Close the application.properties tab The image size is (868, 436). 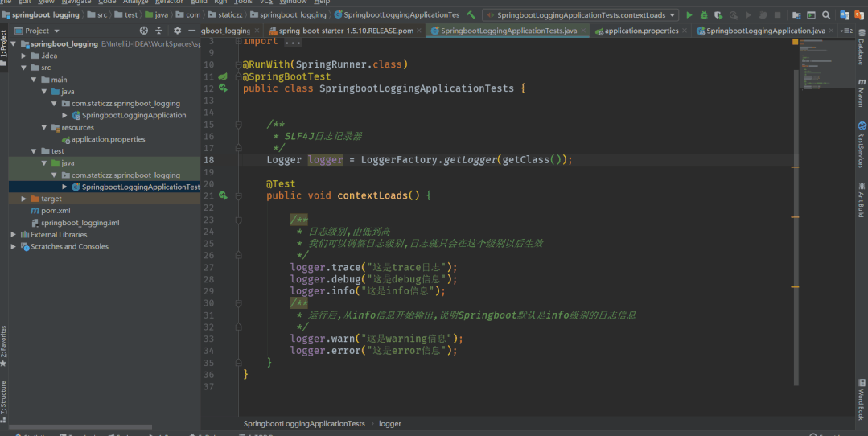click(x=685, y=31)
